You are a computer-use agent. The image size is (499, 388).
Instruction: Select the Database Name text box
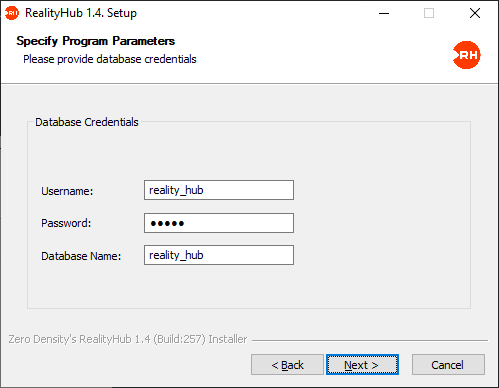point(219,255)
